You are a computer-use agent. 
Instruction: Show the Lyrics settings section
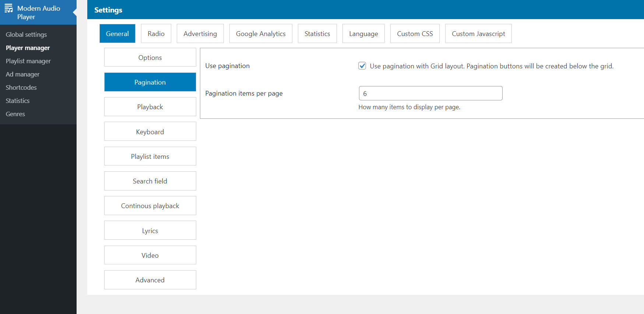tap(150, 231)
